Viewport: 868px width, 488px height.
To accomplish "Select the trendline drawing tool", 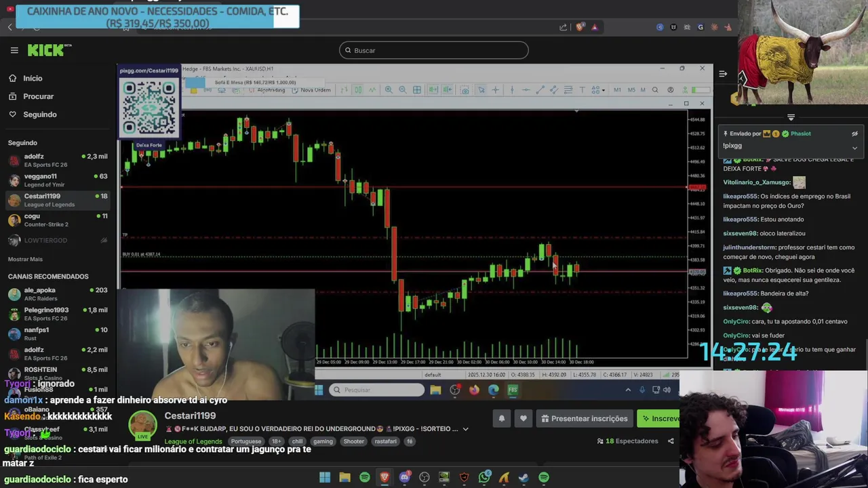I will coord(540,89).
